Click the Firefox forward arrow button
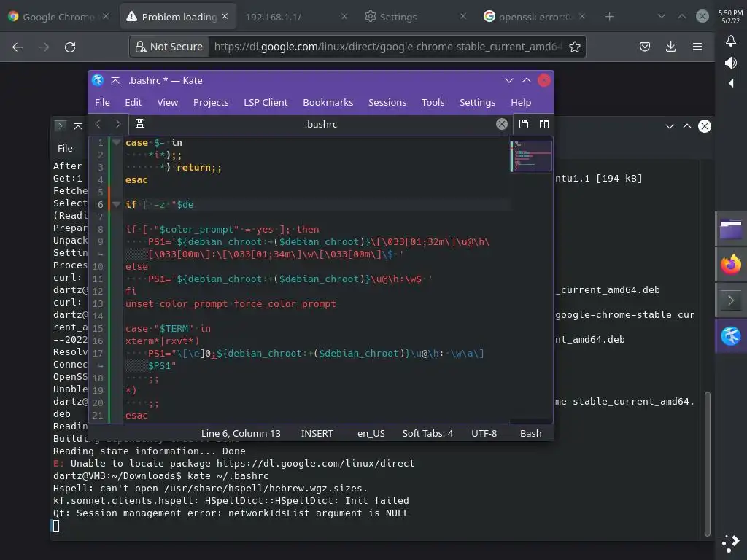This screenshot has height=560, width=747. coord(44,47)
